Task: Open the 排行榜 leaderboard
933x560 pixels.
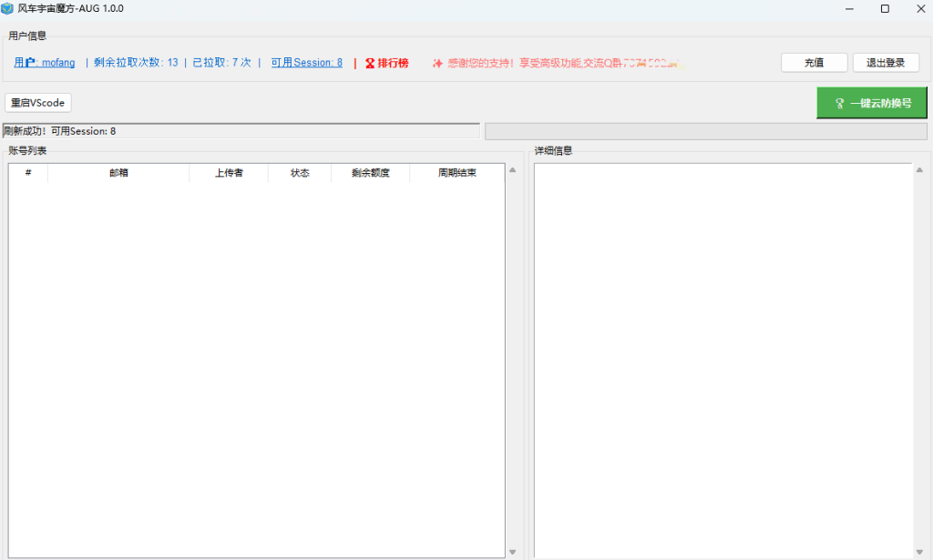Action: (387, 63)
